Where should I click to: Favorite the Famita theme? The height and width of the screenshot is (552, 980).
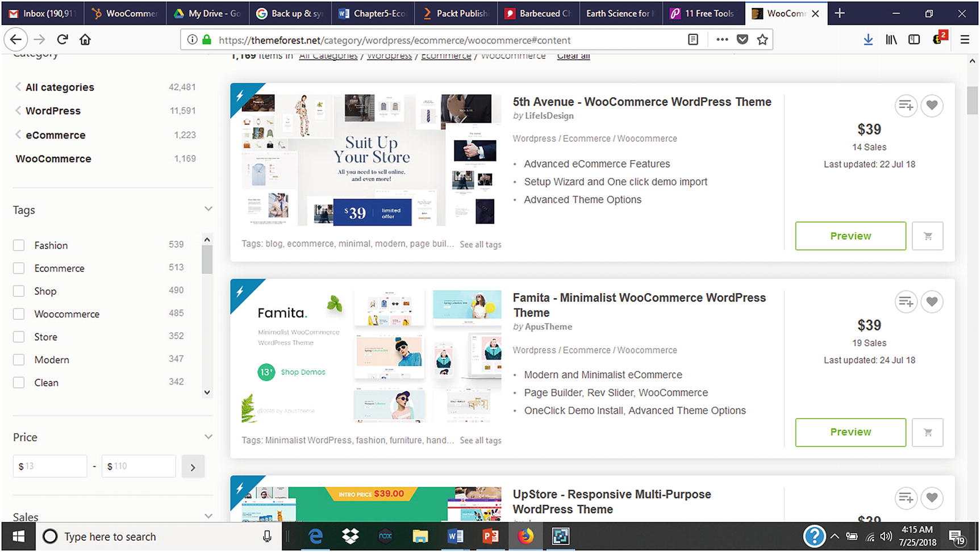click(932, 302)
